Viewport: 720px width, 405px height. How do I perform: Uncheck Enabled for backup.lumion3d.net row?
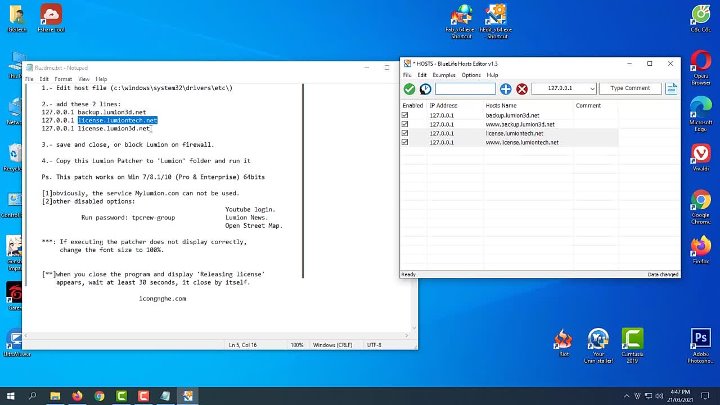405,115
